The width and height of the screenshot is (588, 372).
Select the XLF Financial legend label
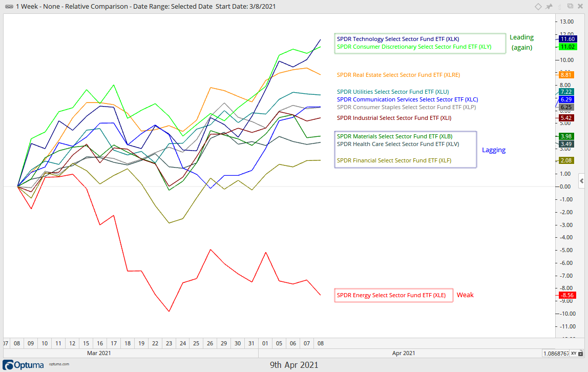(394, 160)
